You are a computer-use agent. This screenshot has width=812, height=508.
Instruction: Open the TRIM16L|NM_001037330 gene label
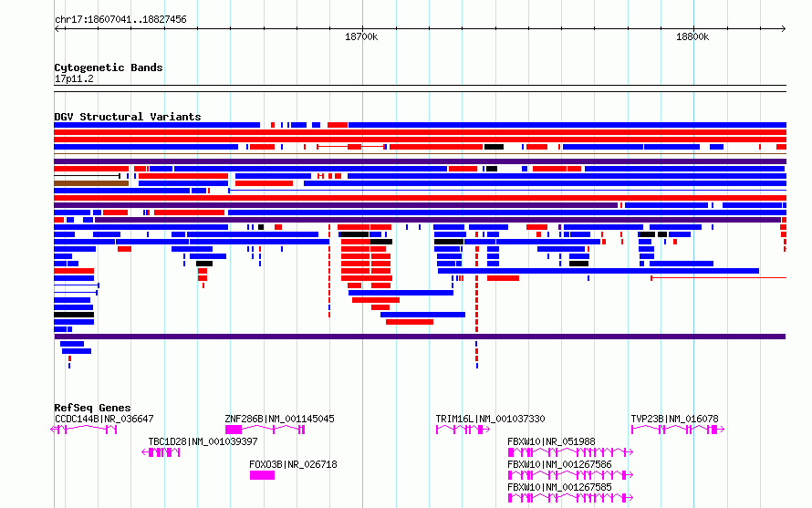click(490, 419)
